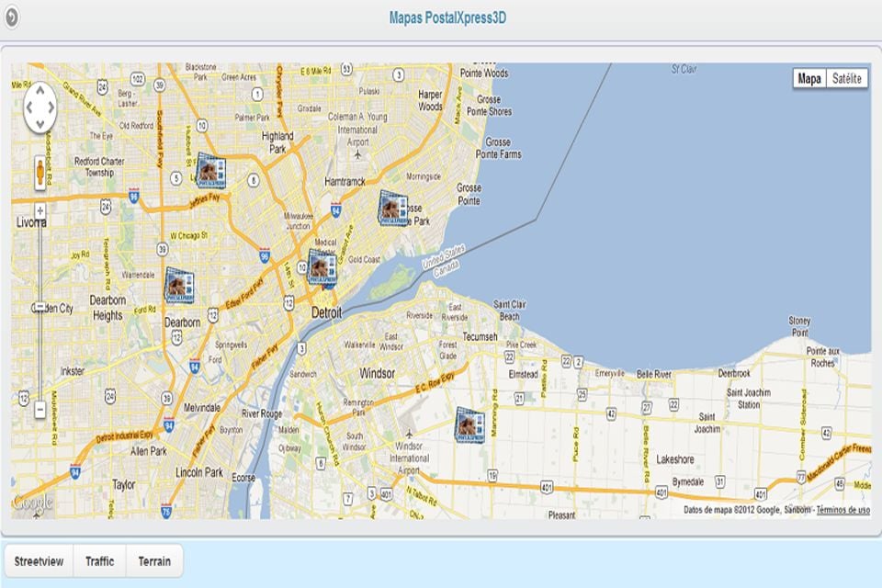
Task: Click the Mapas PostalXpress3D title
Action: coord(447,18)
